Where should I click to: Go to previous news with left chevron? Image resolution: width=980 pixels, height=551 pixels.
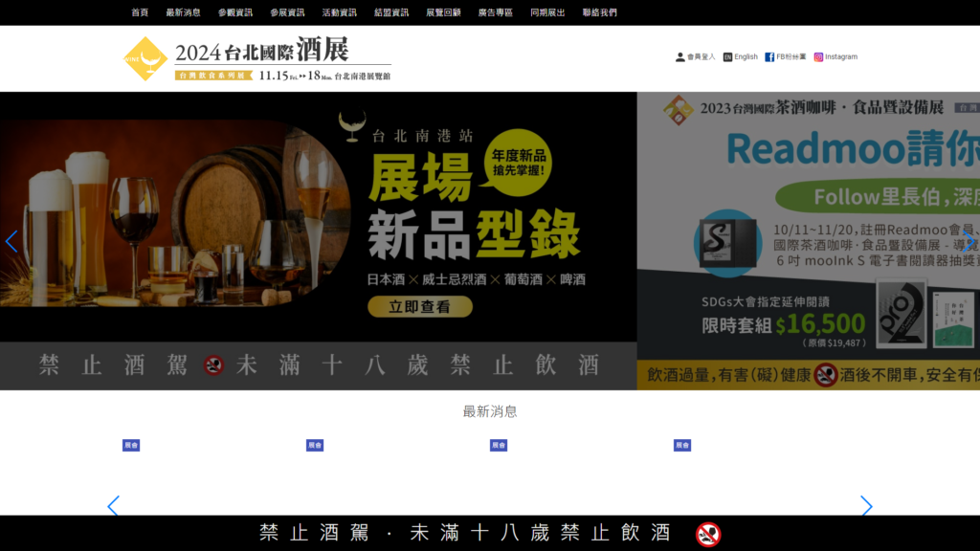(113, 506)
